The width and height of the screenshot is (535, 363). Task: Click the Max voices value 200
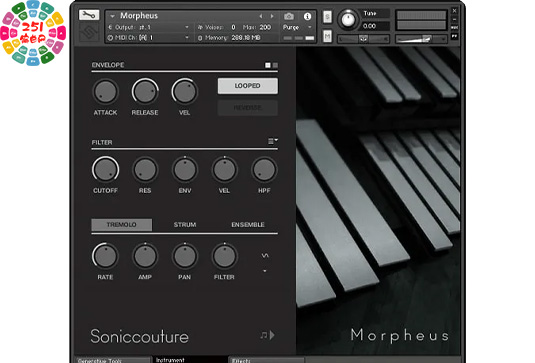click(265, 27)
